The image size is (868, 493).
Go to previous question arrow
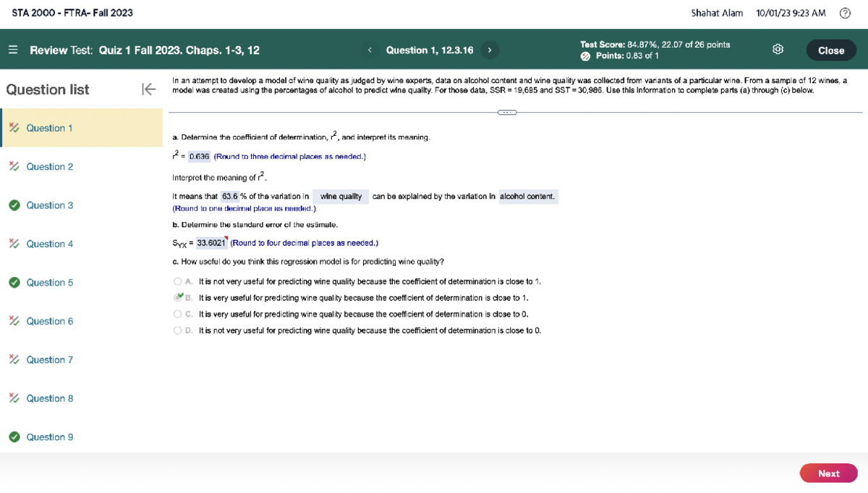pyautogui.click(x=370, y=50)
